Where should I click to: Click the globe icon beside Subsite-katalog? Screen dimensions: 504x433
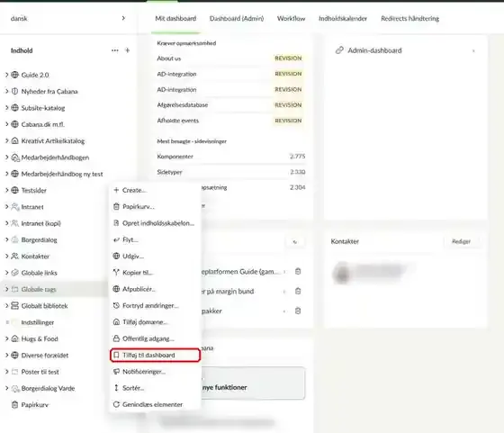(14, 108)
